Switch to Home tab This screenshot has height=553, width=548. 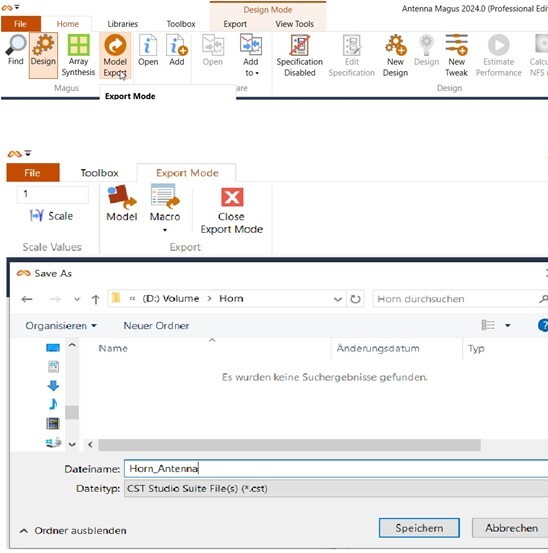pyautogui.click(x=68, y=24)
